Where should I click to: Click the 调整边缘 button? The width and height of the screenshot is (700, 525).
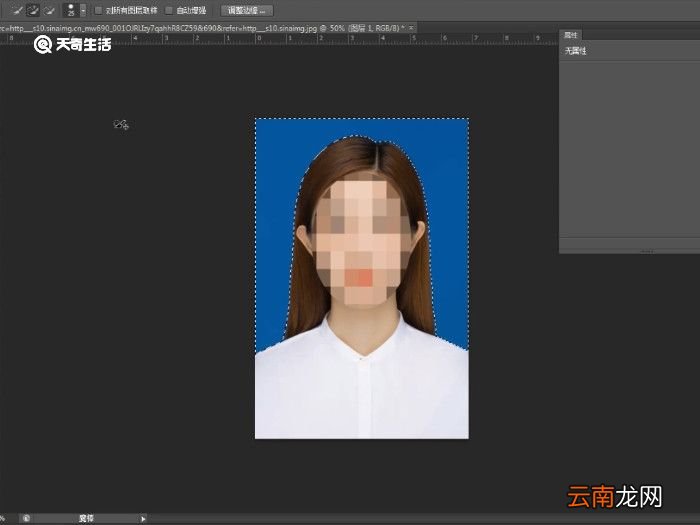pyautogui.click(x=247, y=10)
